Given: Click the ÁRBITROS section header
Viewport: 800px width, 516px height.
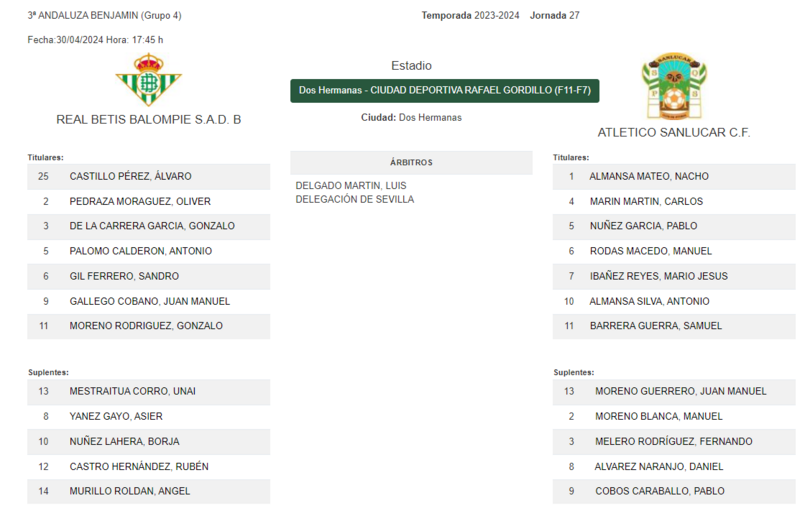Looking at the screenshot, I should 411,162.
